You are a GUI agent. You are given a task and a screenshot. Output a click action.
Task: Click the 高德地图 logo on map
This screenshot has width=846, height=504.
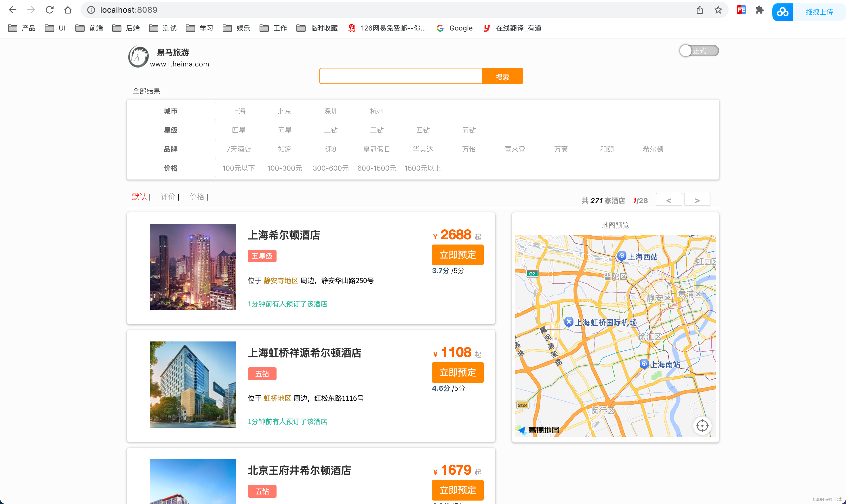pyautogui.click(x=538, y=430)
